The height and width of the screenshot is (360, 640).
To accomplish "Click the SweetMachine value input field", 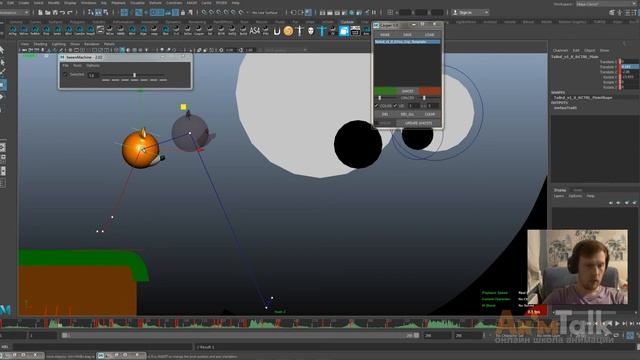I will 93,75.
